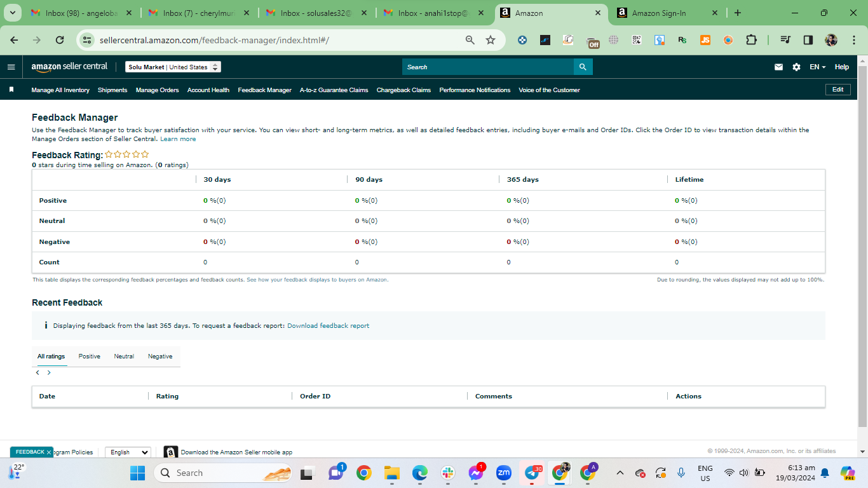Open Chargeback Claims
This screenshot has width=868, height=488.
click(403, 90)
